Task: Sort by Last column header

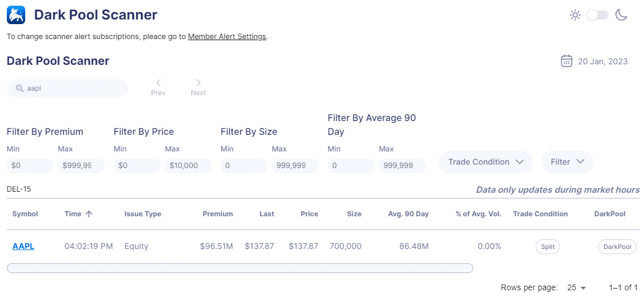Action: coord(266,214)
